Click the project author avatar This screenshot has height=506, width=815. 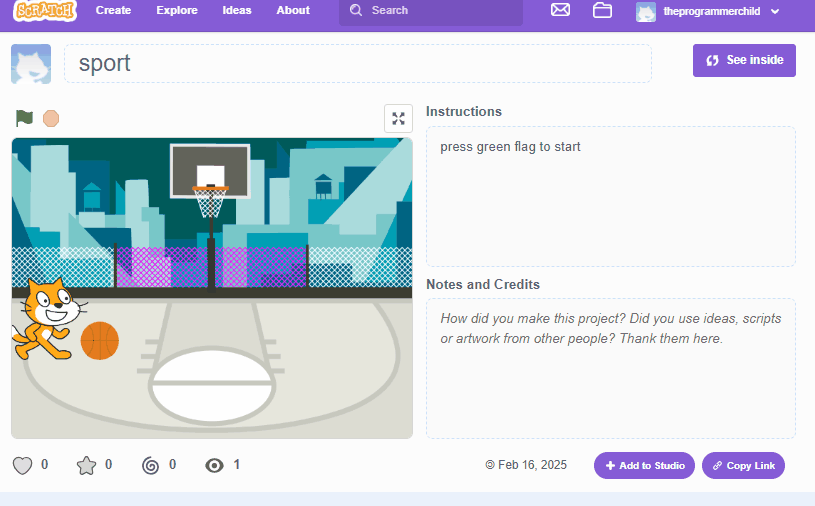click(31, 64)
